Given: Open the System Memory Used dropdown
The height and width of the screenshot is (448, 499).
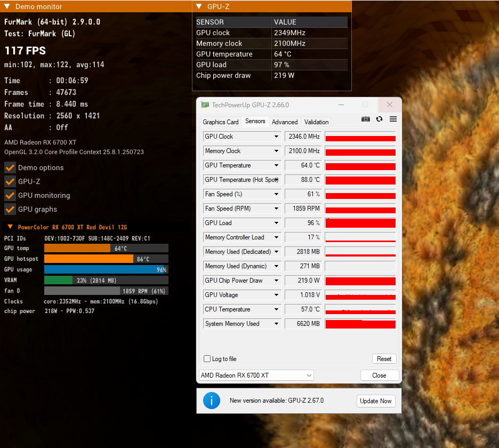Looking at the screenshot, I should (x=276, y=324).
